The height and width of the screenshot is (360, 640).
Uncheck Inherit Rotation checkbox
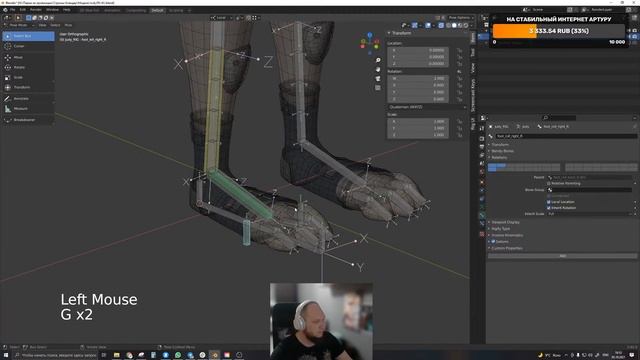pyautogui.click(x=549, y=208)
